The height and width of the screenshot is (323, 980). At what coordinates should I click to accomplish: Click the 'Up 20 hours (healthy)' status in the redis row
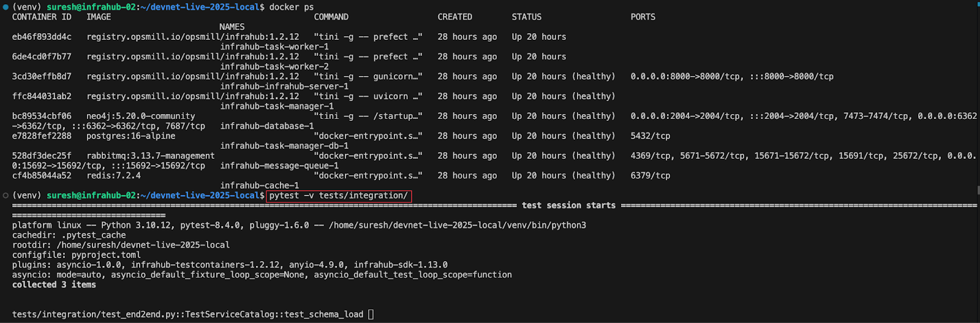coord(563,175)
